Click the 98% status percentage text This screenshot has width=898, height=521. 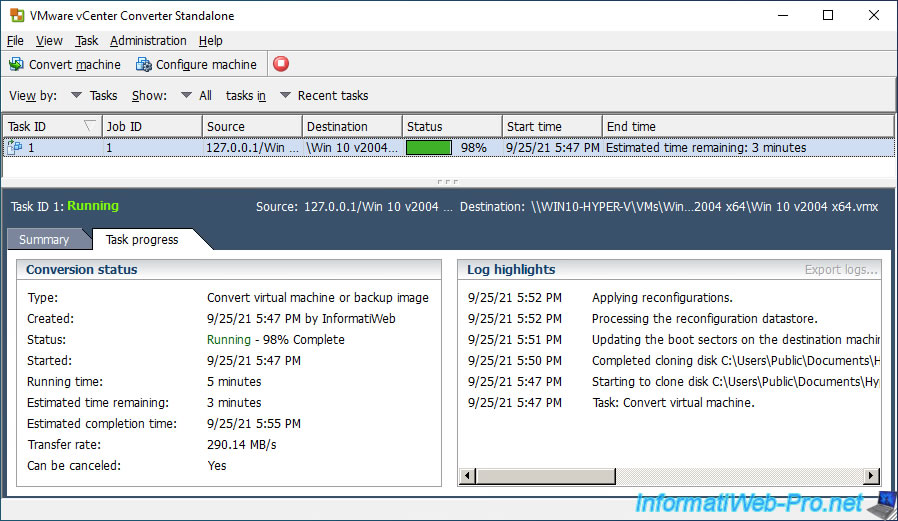(x=474, y=148)
